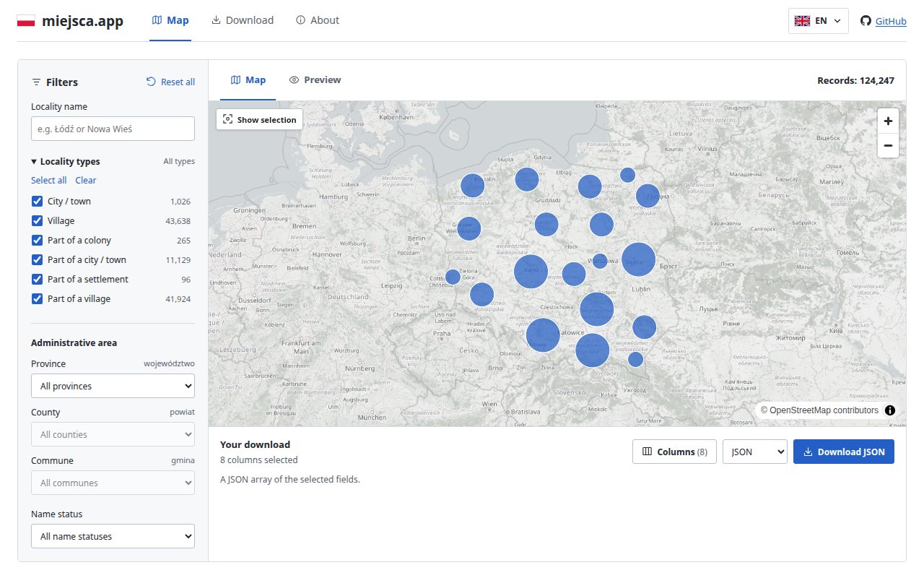924x578 pixels.
Task: Uncheck the Village checkbox
Action: click(x=37, y=221)
